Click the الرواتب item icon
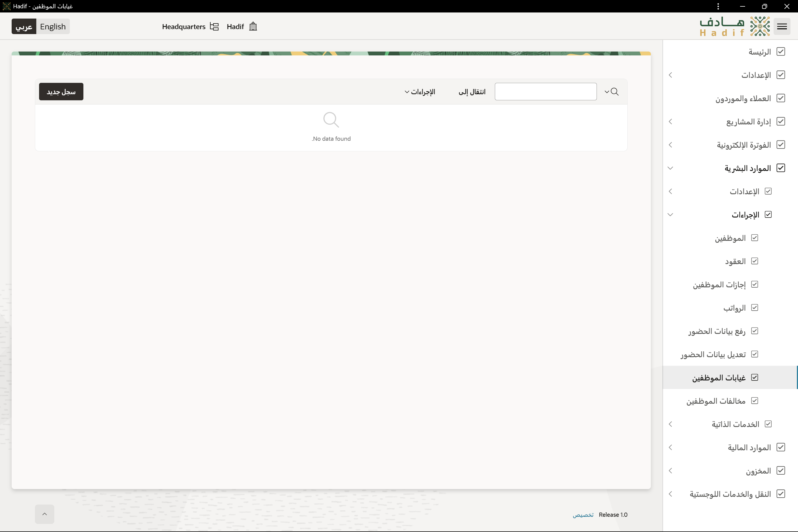 coord(754,307)
